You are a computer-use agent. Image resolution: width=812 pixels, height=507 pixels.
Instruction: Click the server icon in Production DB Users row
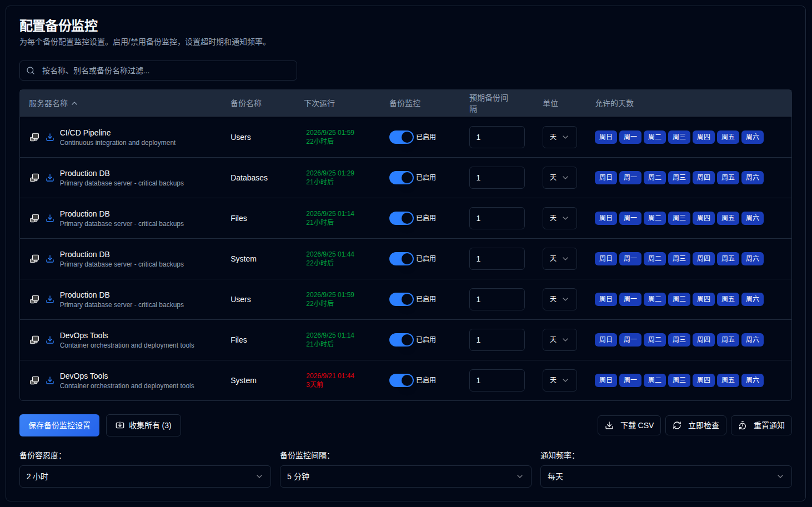coord(34,299)
